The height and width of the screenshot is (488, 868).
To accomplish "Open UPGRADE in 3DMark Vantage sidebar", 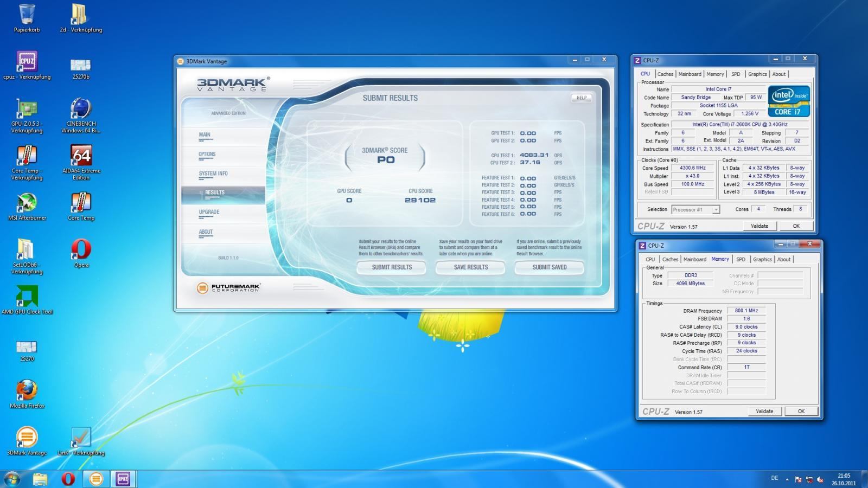I will [x=209, y=212].
